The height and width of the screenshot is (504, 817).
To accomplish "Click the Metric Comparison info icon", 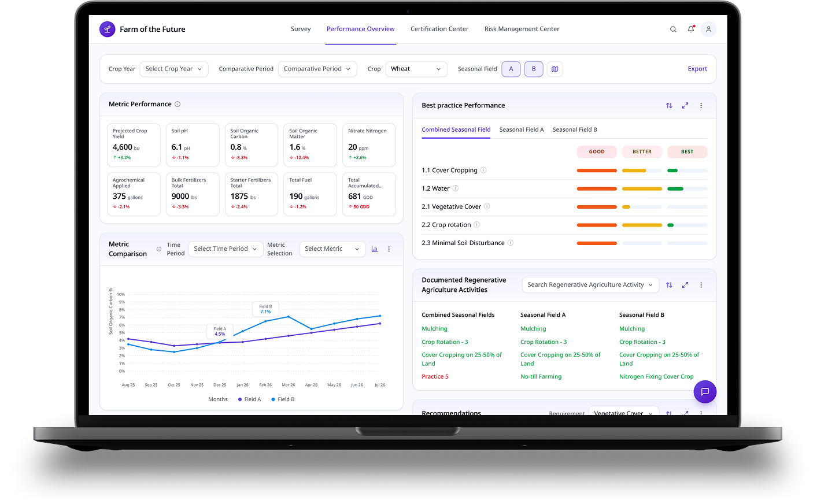I will click(x=159, y=249).
